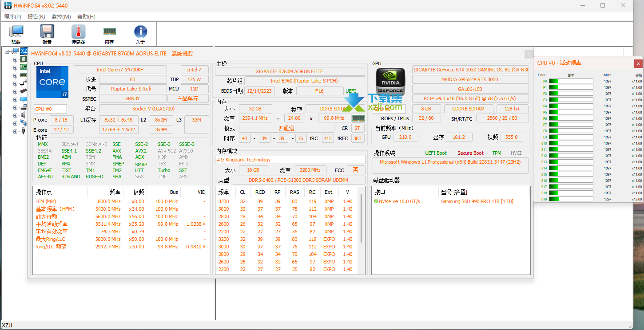The image size is (644, 330).
Task: Expand the network tree node
Action: click(15, 123)
